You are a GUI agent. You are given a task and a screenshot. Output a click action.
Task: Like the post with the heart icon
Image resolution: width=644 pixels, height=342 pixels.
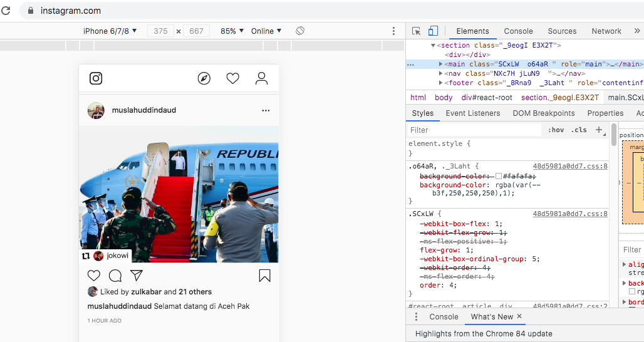click(x=94, y=276)
